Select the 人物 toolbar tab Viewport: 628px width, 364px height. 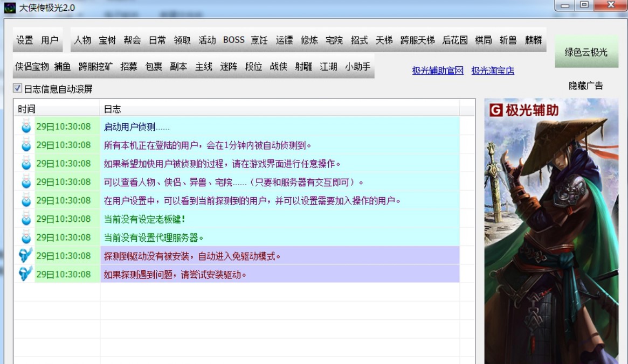pos(82,40)
